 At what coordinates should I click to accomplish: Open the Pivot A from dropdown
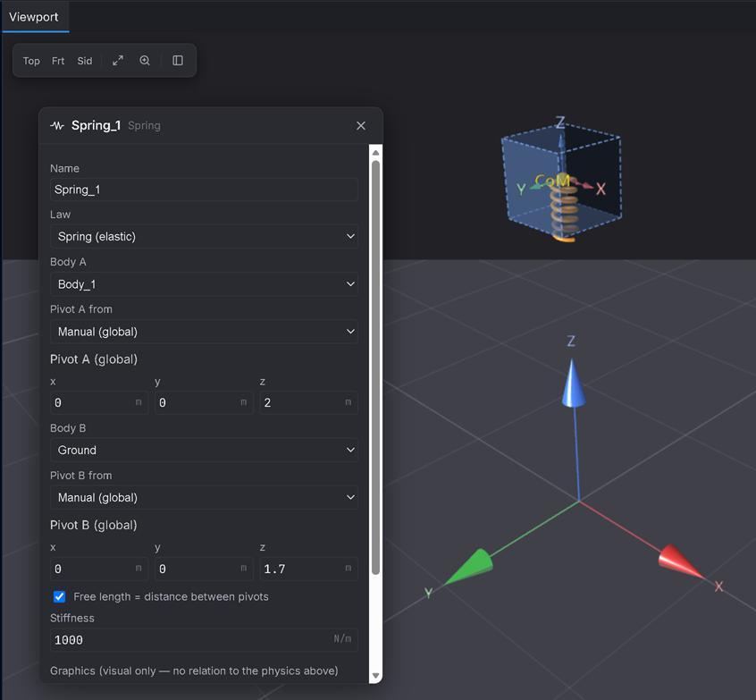click(204, 332)
